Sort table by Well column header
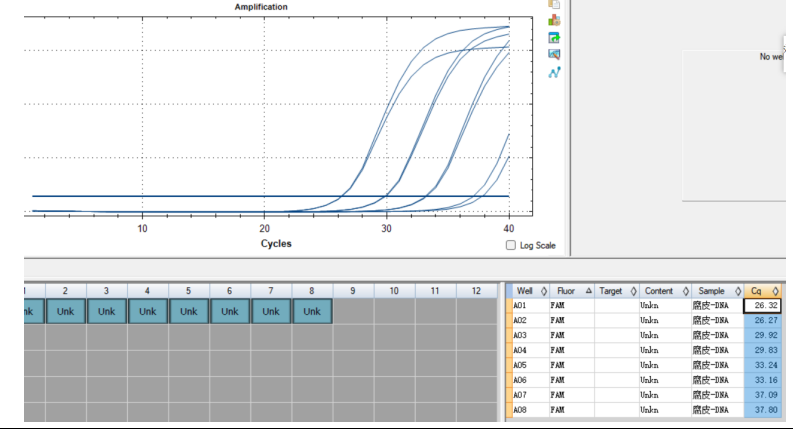The height and width of the screenshot is (430, 793). (530, 291)
